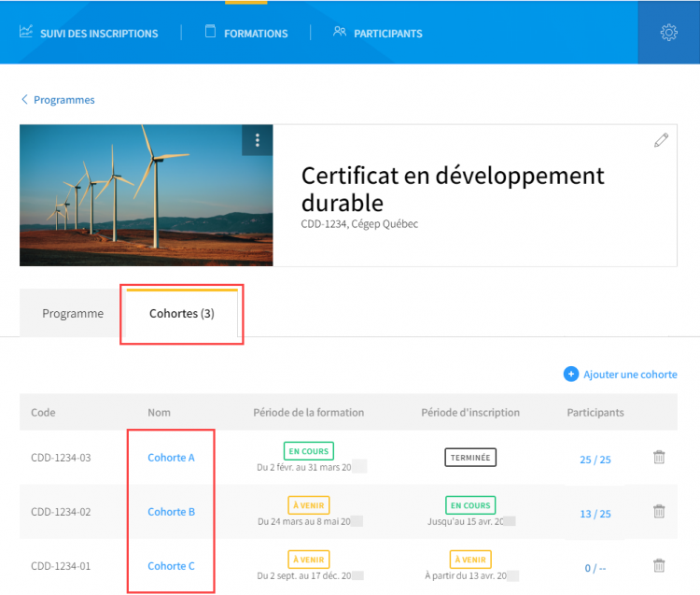
Task: Click Période de la formation column header
Action: click(x=309, y=412)
